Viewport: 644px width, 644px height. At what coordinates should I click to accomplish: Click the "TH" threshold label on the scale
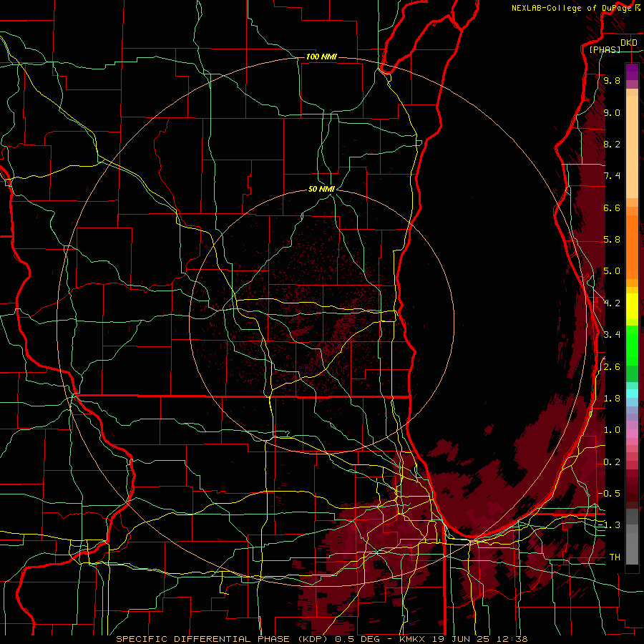(x=615, y=557)
